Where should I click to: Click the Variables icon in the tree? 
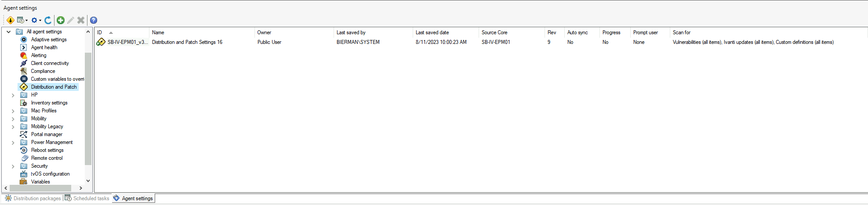(x=24, y=182)
